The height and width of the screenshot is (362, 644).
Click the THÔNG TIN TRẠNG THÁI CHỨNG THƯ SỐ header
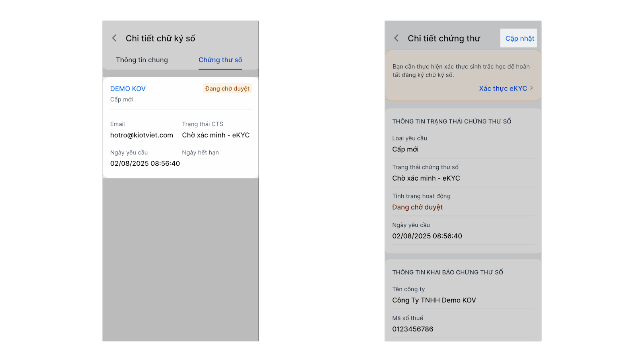pos(452,121)
